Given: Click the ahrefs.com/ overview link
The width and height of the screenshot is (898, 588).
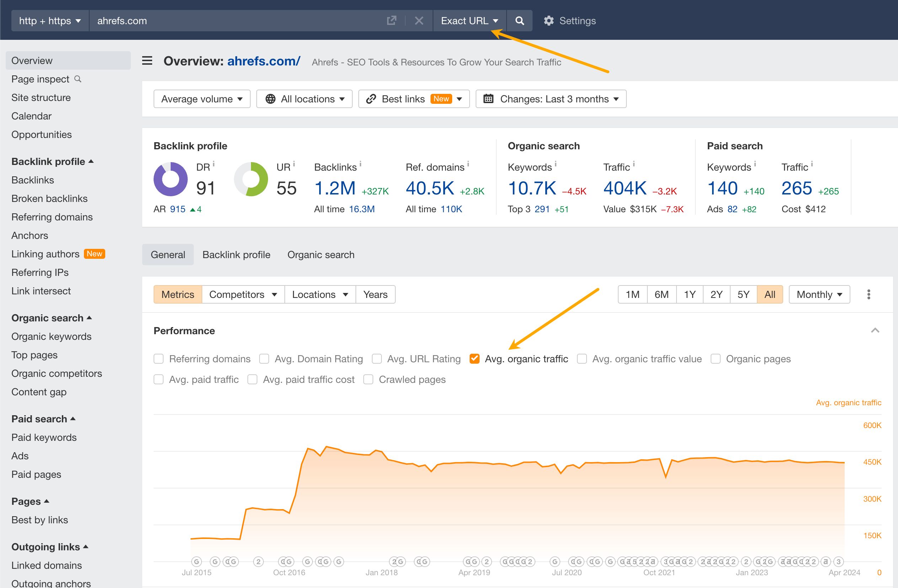Looking at the screenshot, I should coord(263,61).
